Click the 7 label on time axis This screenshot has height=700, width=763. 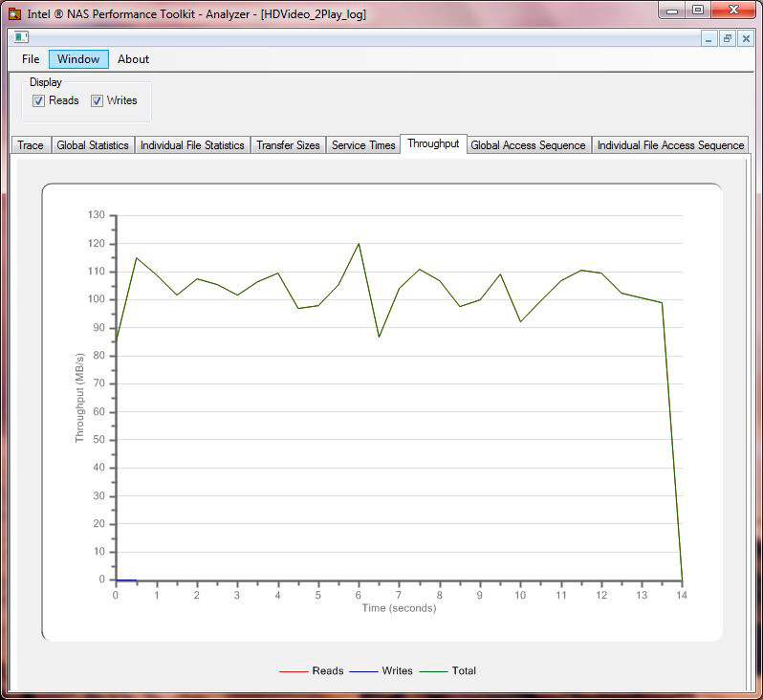(x=399, y=596)
